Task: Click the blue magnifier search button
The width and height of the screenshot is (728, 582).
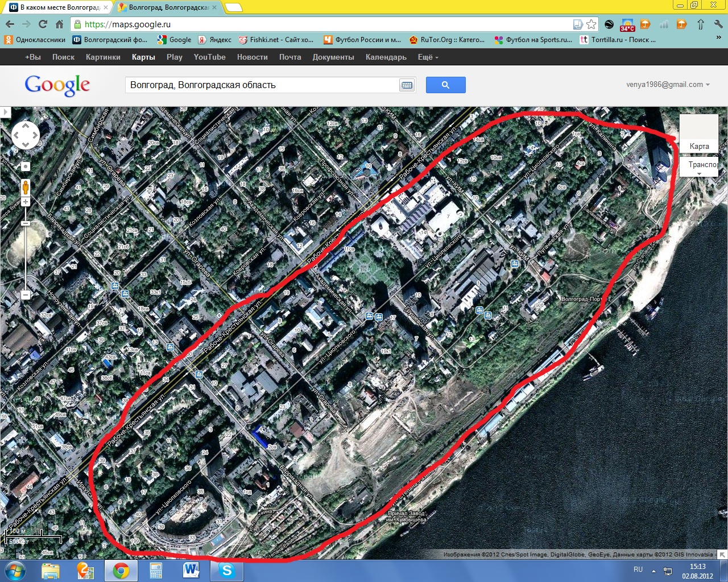Action: (445, 85)
